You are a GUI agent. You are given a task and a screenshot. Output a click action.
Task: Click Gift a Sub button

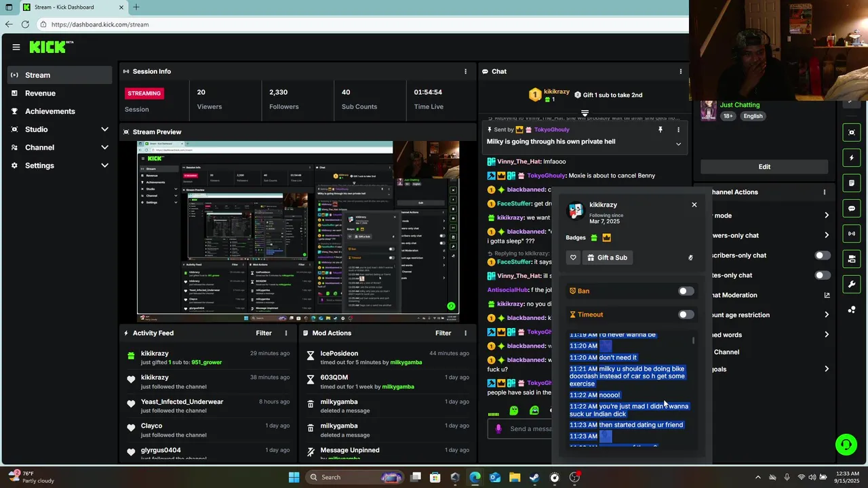point(607,258)
